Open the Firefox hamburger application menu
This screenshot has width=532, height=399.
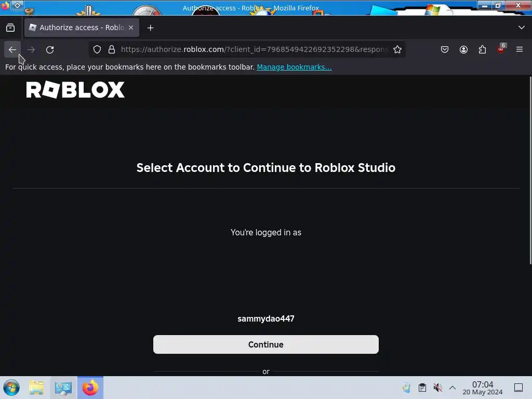tap(520, 49)
